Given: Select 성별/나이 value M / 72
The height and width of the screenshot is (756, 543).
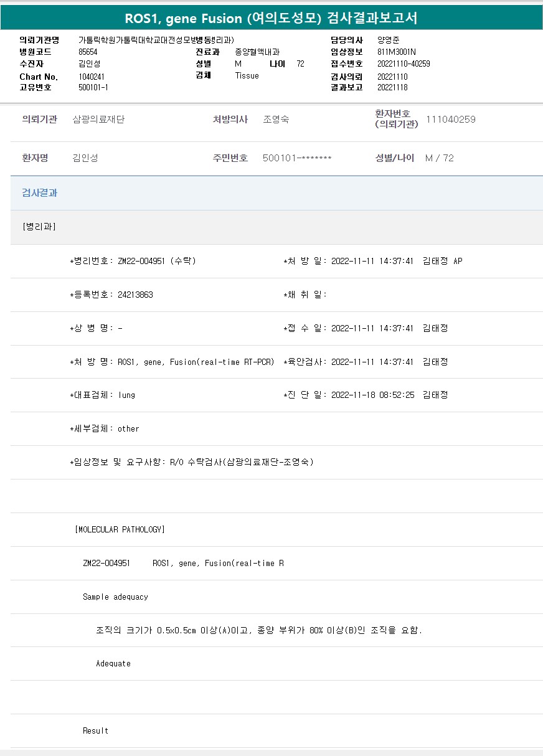Looking at the screenshot, I should 440,158.
